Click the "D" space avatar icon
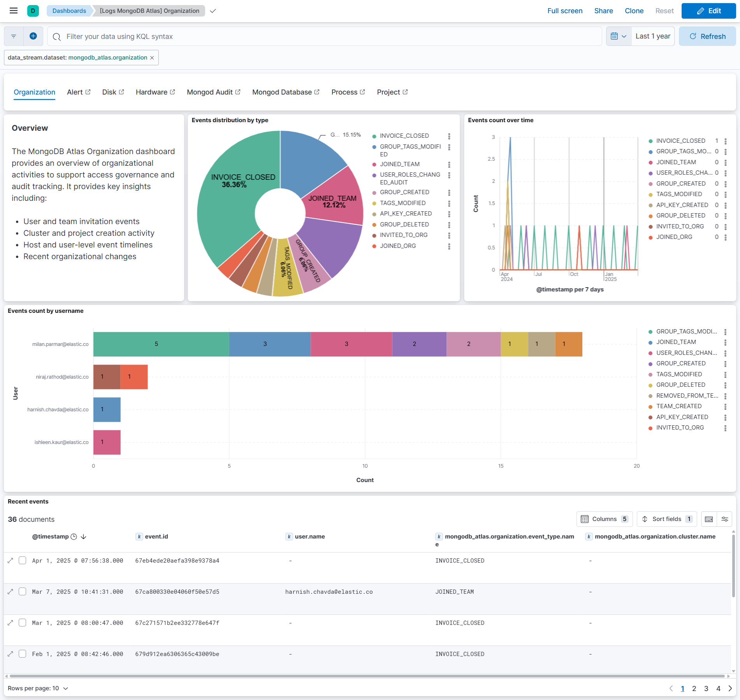Screen dimensions: 740x700 click(33, 11)
